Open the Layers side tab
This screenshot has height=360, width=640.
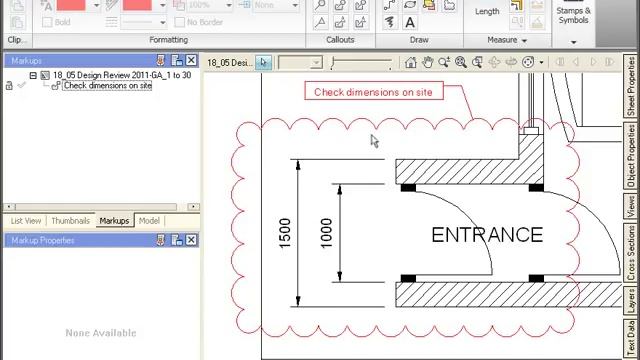point(631,300)
